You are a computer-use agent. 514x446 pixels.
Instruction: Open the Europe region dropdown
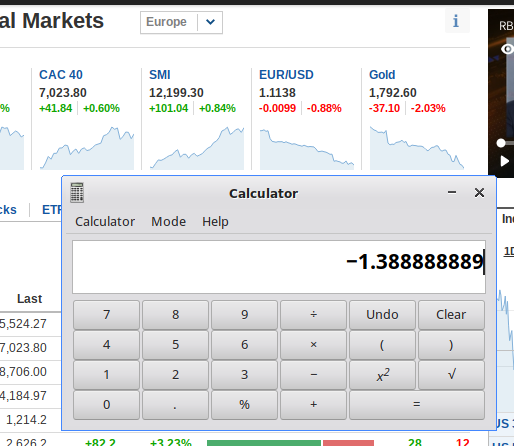[x=181, y=22]
